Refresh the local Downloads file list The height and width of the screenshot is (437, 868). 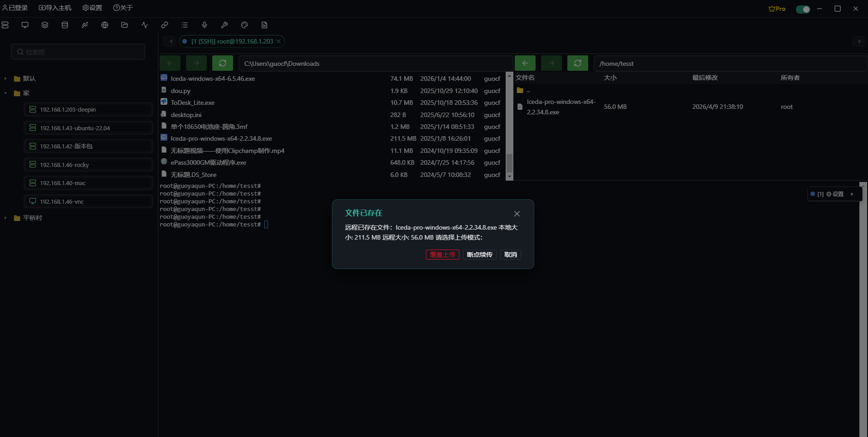coord(222,63)
